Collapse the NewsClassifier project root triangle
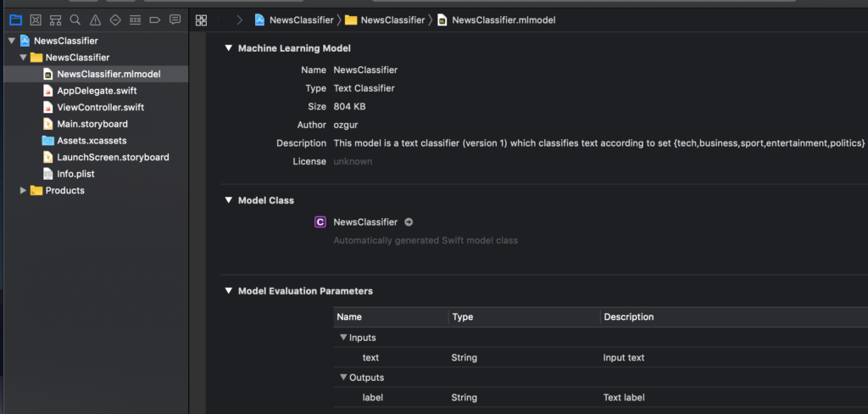Screen dimensions: 868x414 click(x=12, y=41)
